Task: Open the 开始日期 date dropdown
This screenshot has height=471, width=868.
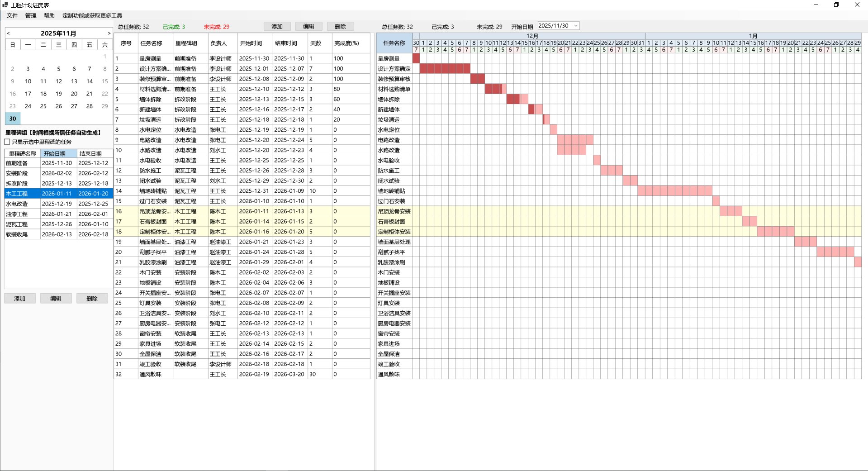Action: [576, 26]
